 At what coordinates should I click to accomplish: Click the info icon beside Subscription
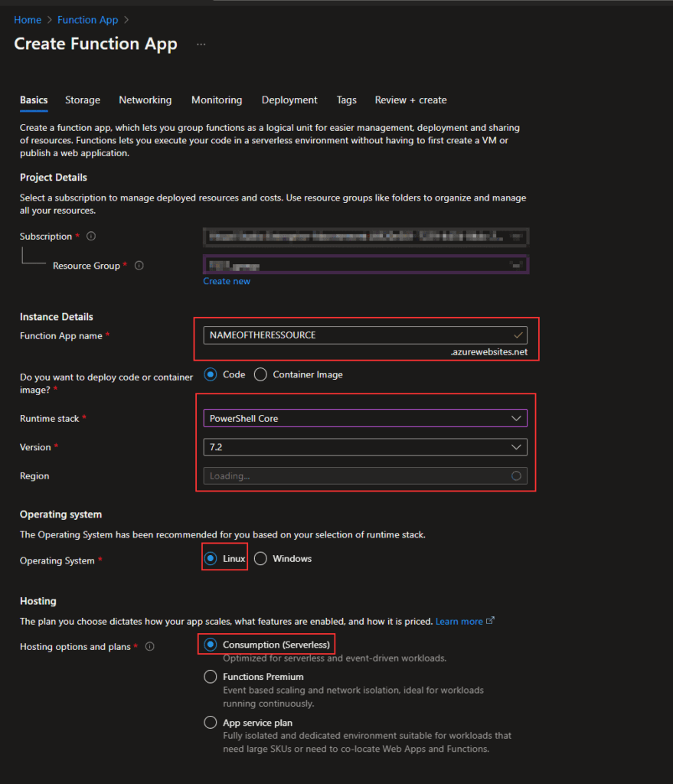(x=90, y=236)
